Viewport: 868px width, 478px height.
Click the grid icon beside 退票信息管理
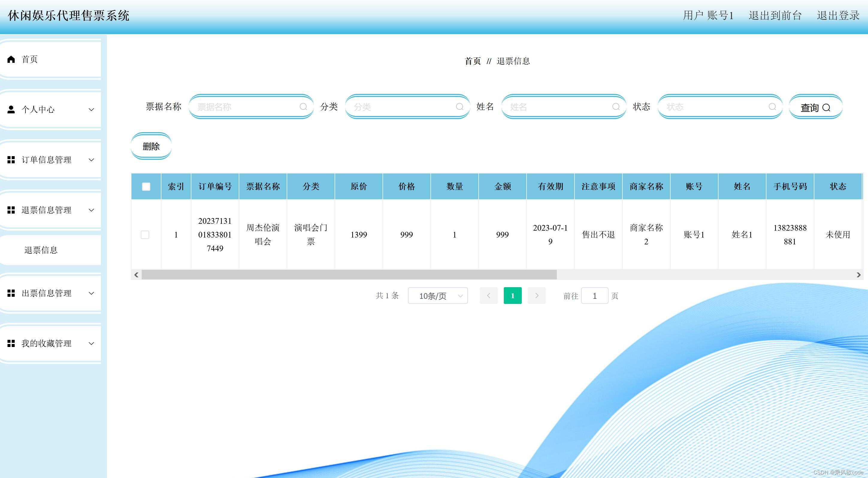(11, 210)
